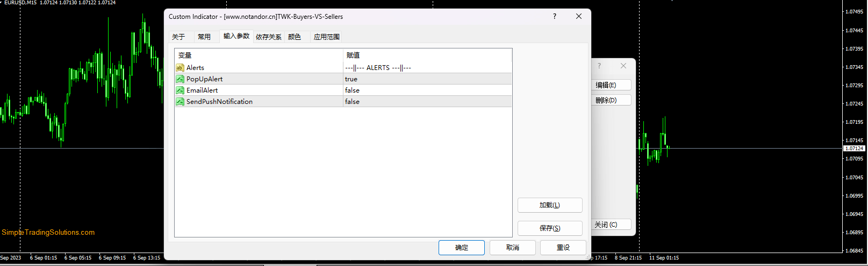Open the 常用 tab
This screenshot has width=868, height=266.
[204, 37]
